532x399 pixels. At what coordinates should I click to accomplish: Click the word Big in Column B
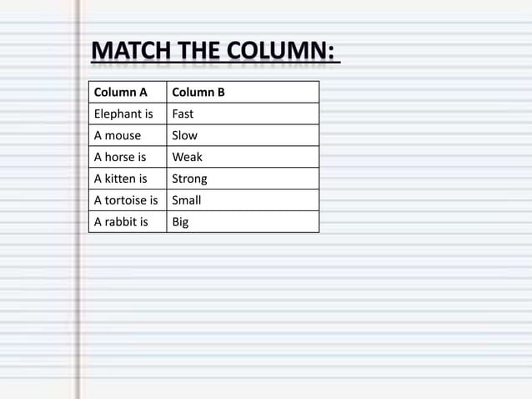180,222
